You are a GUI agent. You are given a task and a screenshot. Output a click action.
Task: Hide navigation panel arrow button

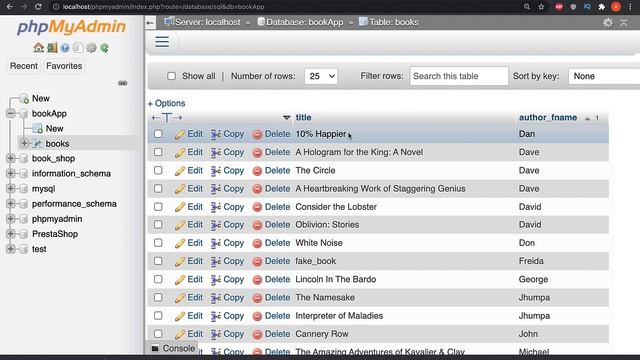pyautogui.click(x=150, y=22)
